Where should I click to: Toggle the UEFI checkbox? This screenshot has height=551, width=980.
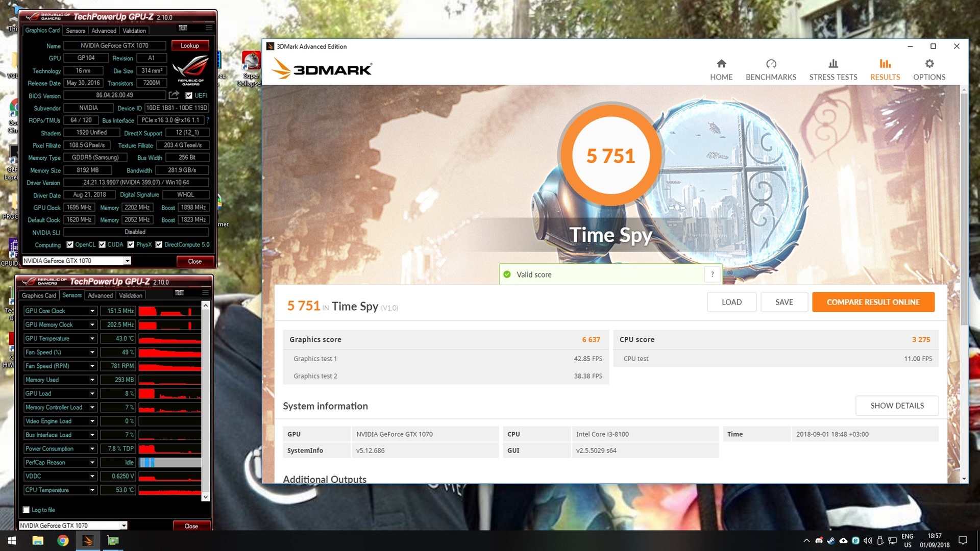coord(189,95)
